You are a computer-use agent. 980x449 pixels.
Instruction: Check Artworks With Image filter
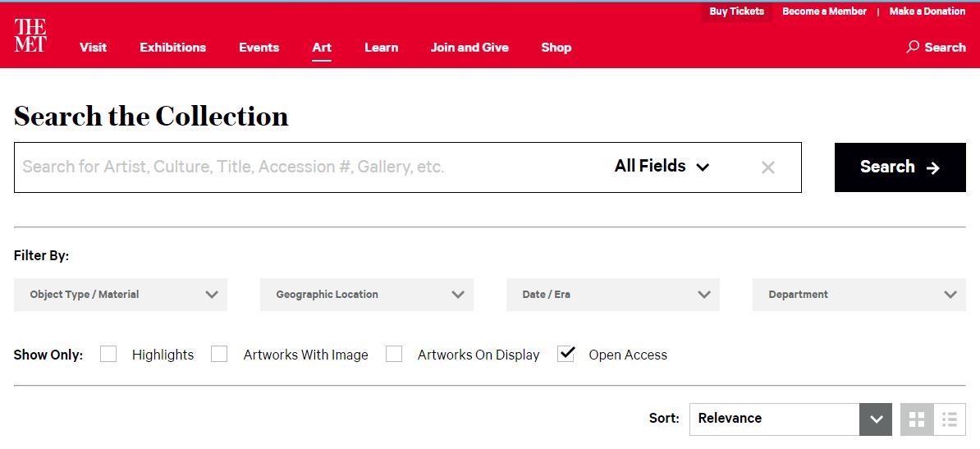[219, 355]
